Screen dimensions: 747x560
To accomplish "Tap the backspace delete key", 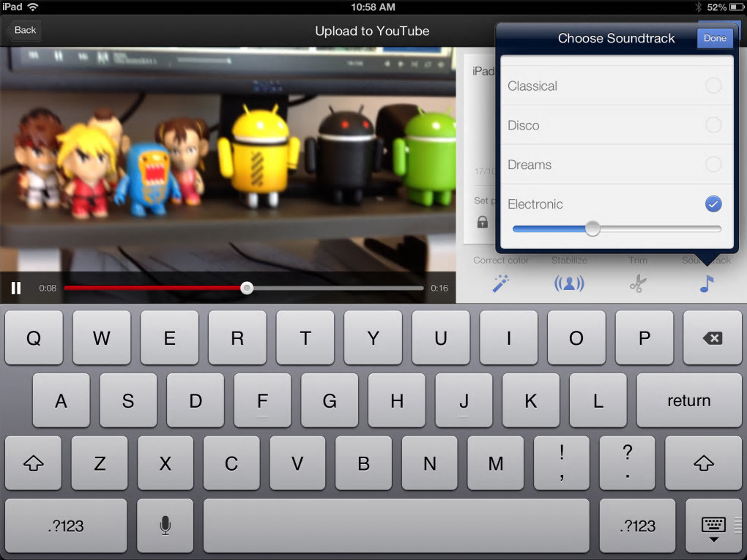I will pyautogui.click(x=713, y=338).
